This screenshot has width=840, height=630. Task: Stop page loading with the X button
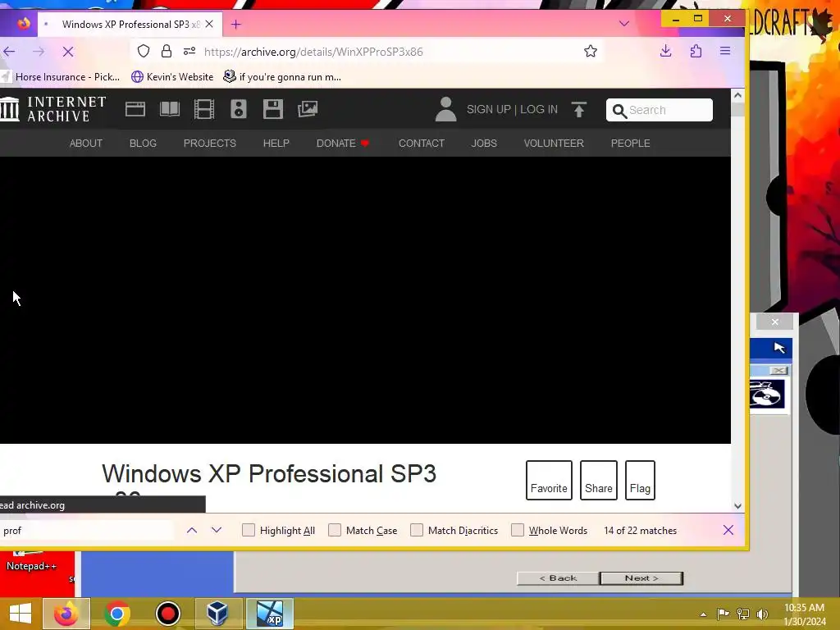click(68, 52)
